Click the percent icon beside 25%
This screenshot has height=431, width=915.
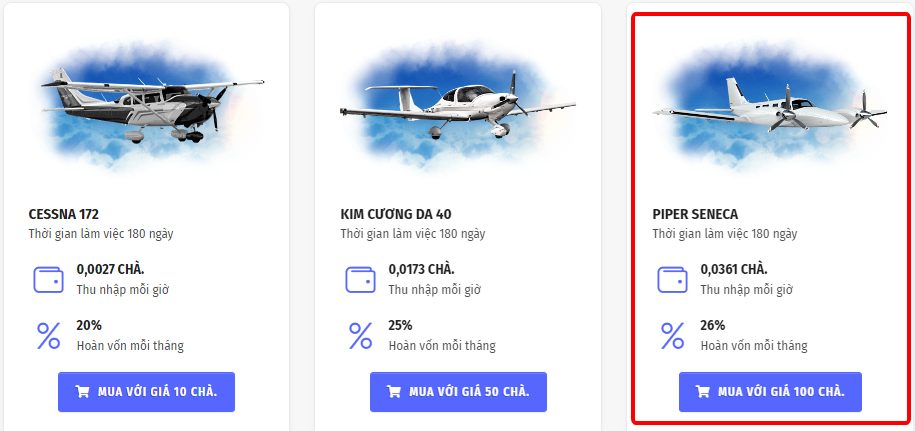[x=361, y=335]
